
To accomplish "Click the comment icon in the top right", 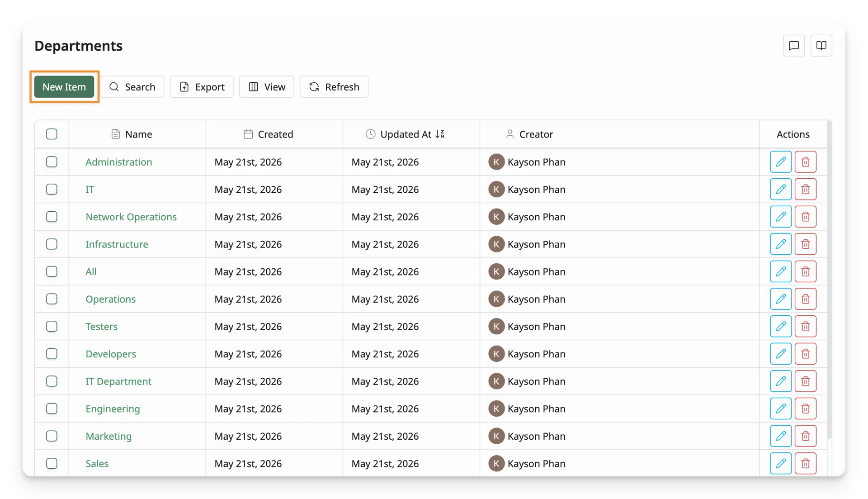I will coord(794,46).
